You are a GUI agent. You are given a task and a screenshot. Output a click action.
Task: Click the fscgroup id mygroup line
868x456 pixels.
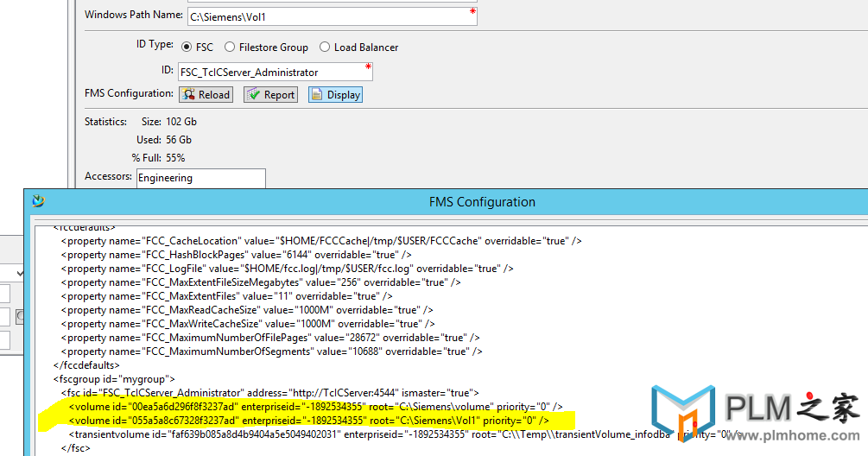(114, 379)
